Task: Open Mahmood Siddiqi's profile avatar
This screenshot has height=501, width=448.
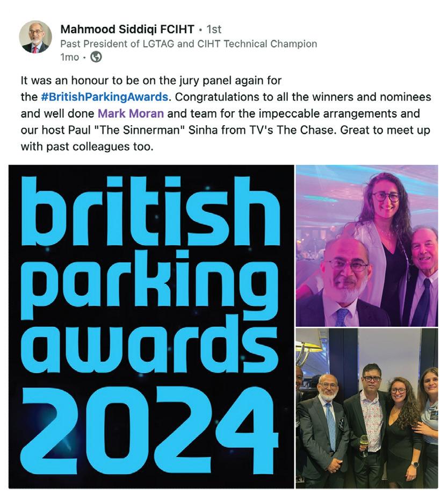Action: (x=35, y=37)
